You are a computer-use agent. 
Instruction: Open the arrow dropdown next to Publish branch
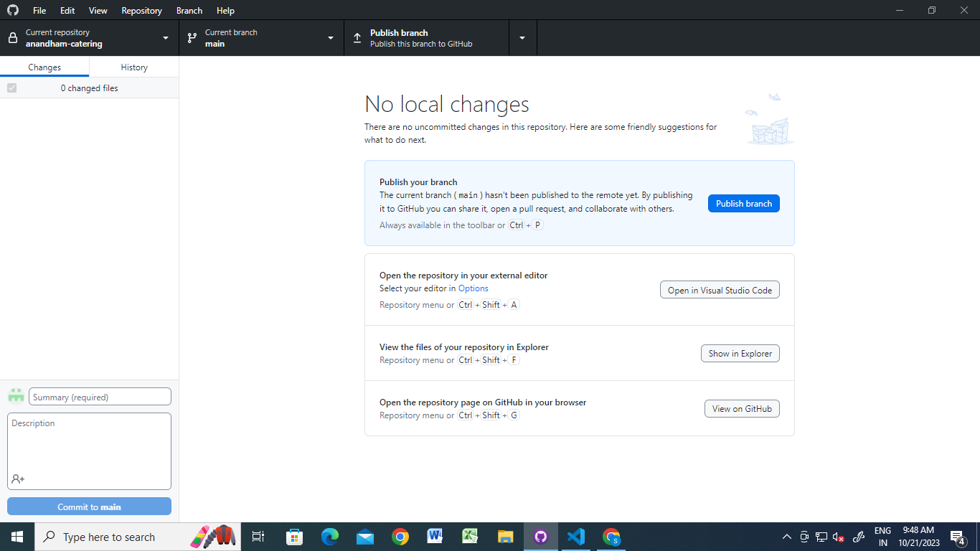click(522, 38)
